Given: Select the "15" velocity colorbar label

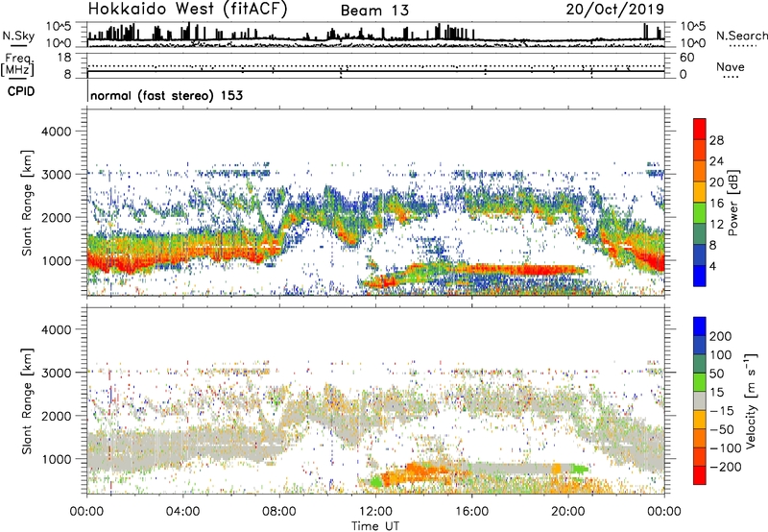Looking at the screenshot, I should [x=716, y=393].
